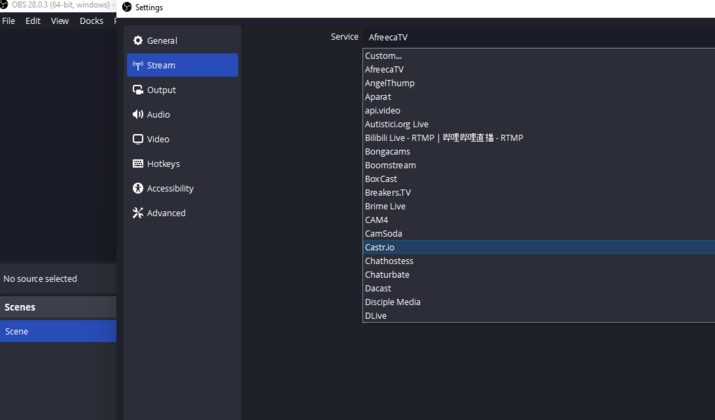Choose AfreecaTV in the service list
715x420 pixels.
coord(539,69)
